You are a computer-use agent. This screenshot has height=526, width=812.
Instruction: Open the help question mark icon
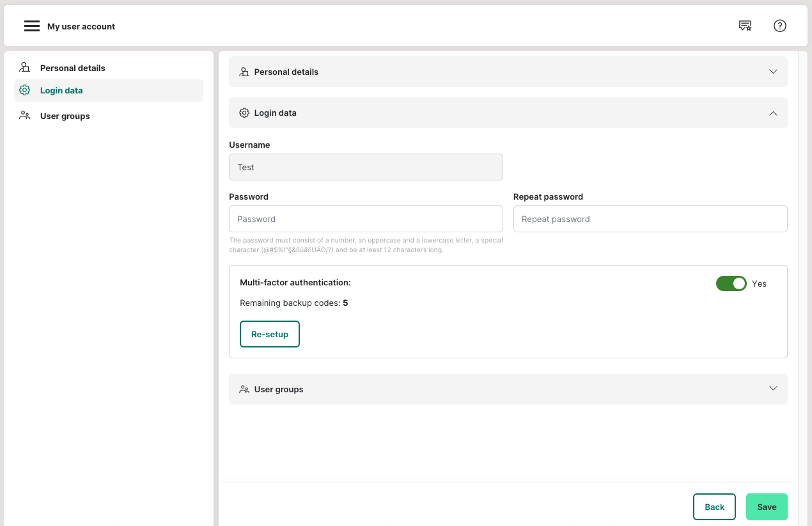pyautogui.click(x=779, y=26)
